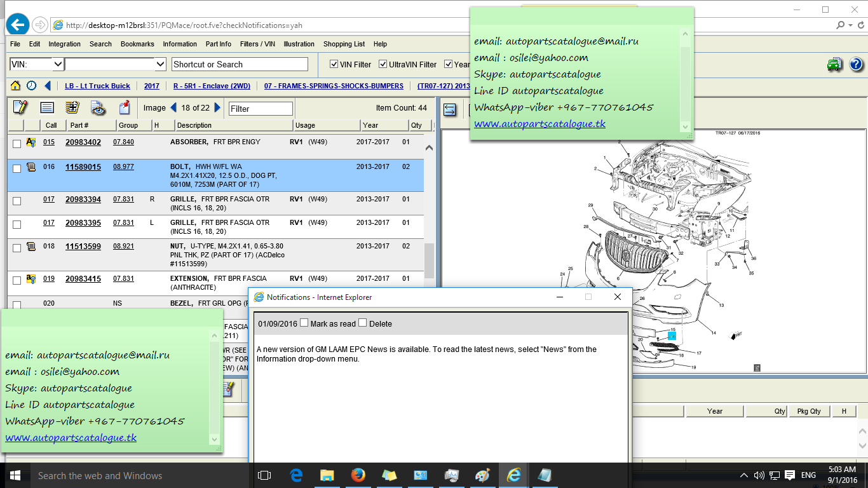
Task: Toggle the Year filter checkbox
Action: pos(449,64)
